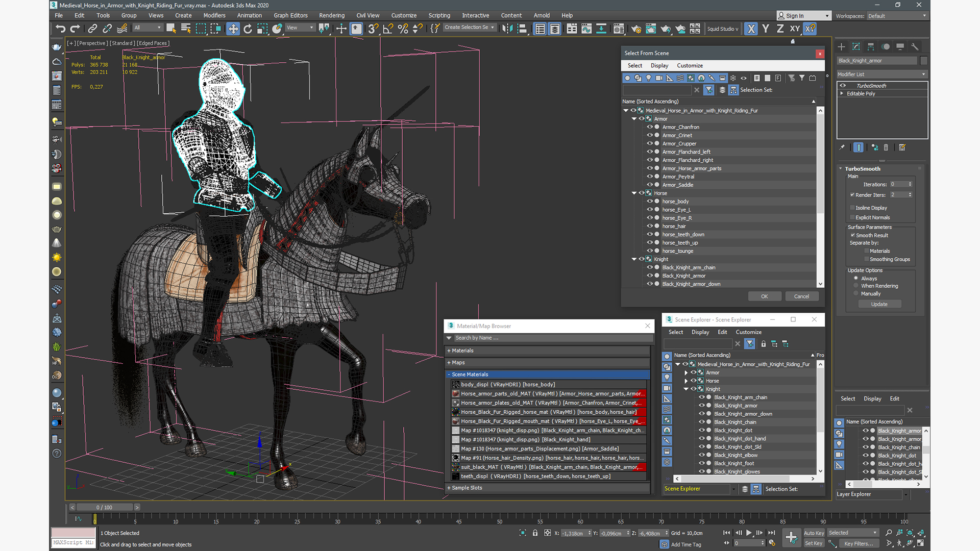
Task: Open Display menu in Select From Scene
Action: (x=659, y=65)
